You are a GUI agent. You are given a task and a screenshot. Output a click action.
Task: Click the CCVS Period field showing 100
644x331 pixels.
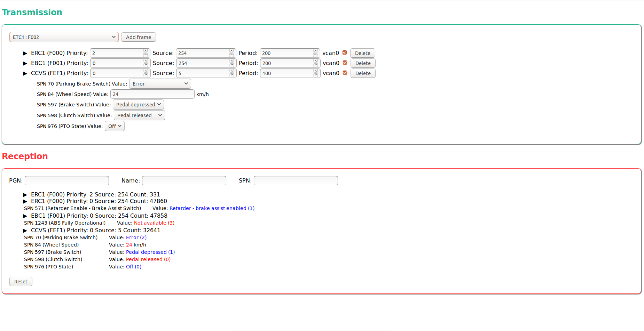(x=290, y=73)
